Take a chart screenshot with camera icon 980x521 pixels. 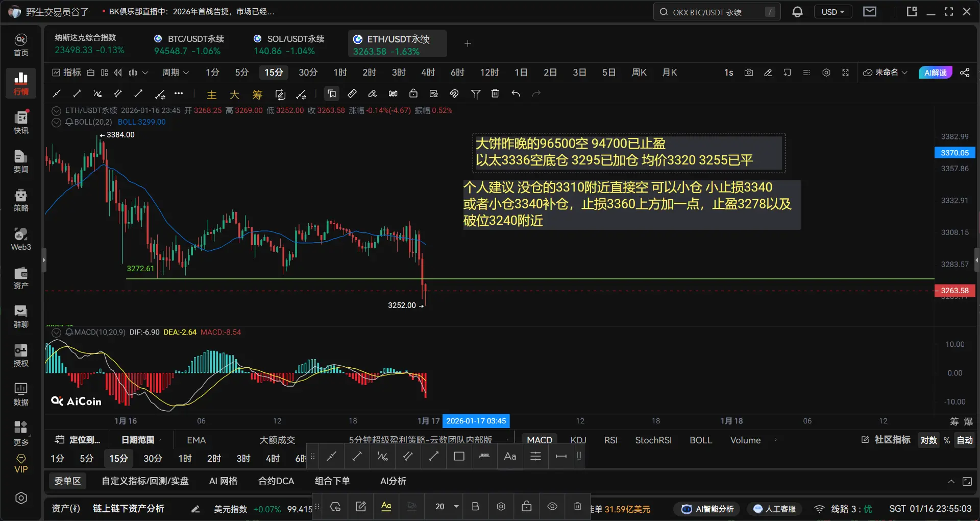pos(749,73)
